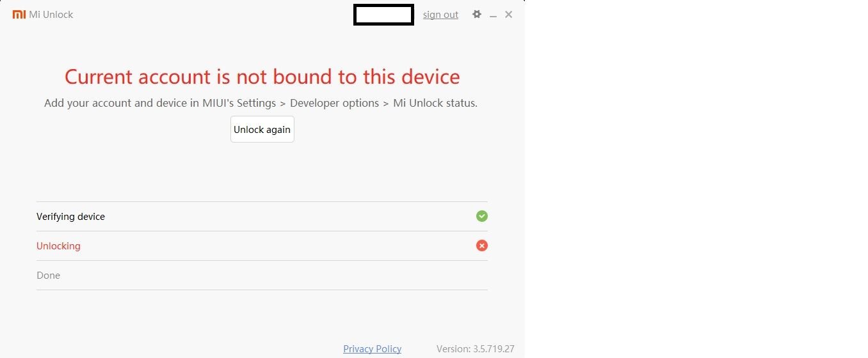This screenshot has height=358, width=868.
Task: Click the blank area right of window
Action: tap(696, 179)
